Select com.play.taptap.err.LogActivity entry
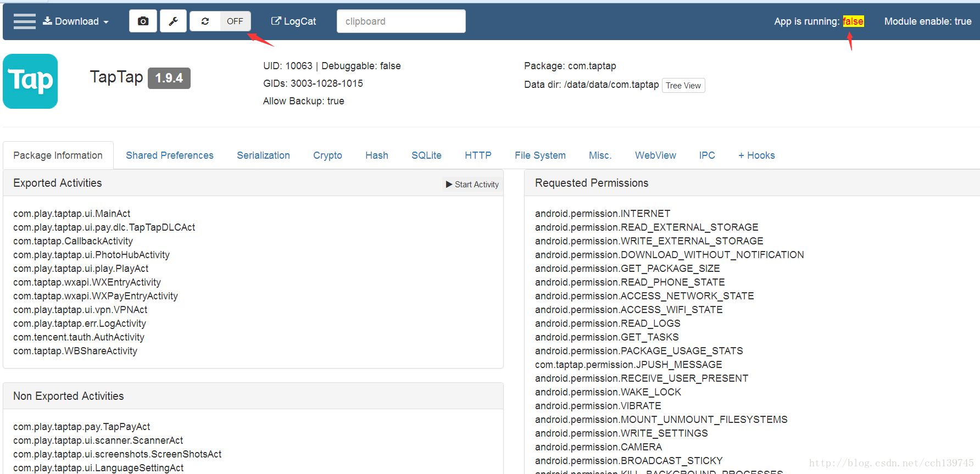 [x=80, y=324]
